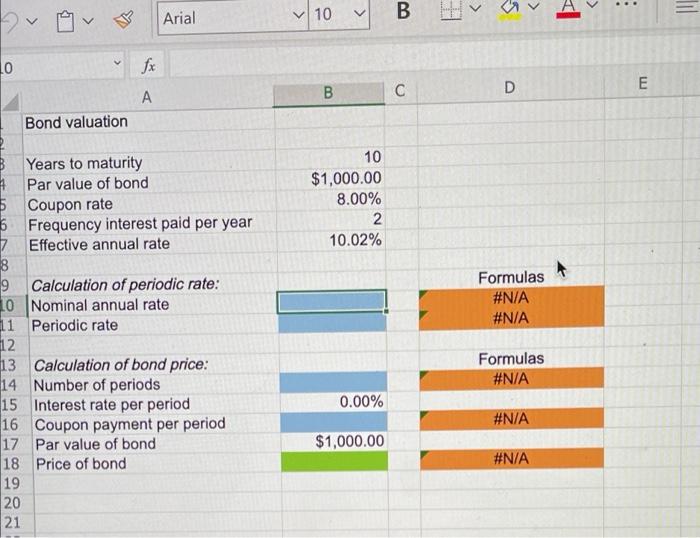
Task: Select the upper 'Formulas' heading cell
Action: coord(511,277)
